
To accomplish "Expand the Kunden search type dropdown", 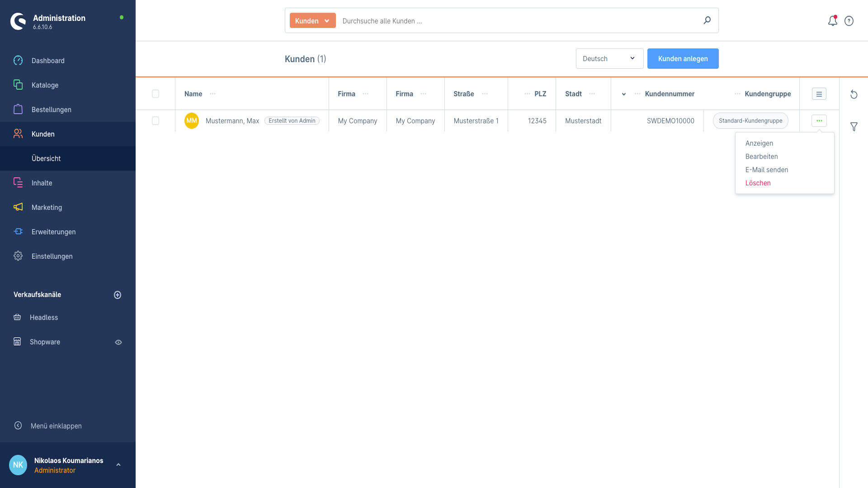I will 312,21.
